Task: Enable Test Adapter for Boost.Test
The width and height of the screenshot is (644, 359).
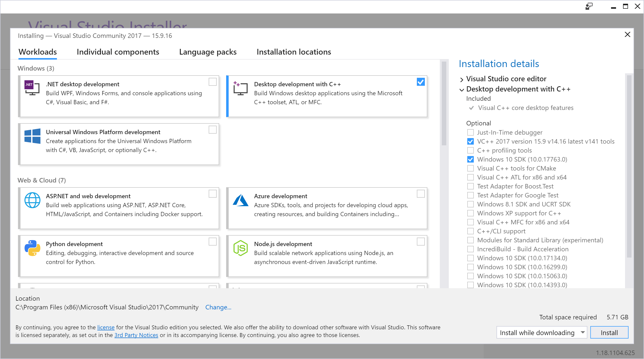Action: pos(470,186)
